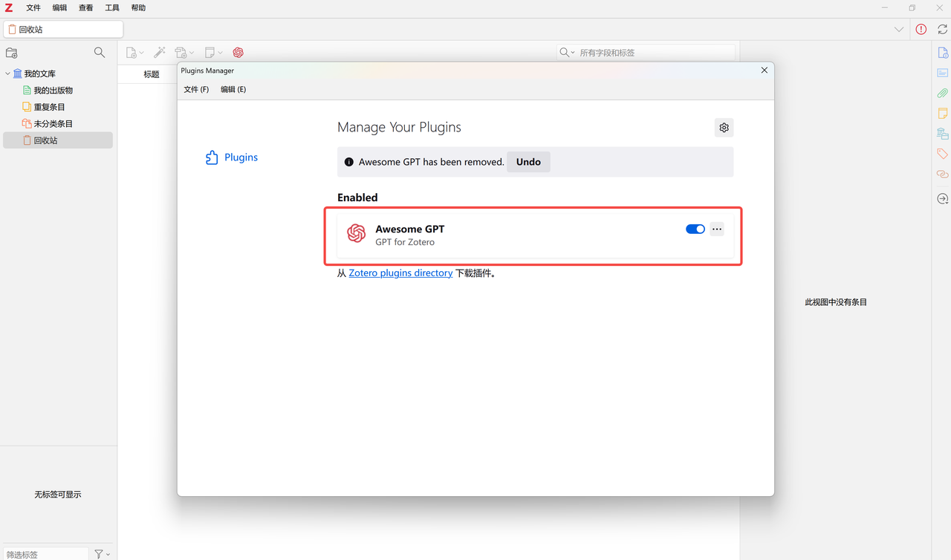The width and height of the screenshot is (951, 560).
Task: Open the Related link icon in side pane
Action: (x=943, y=174)
